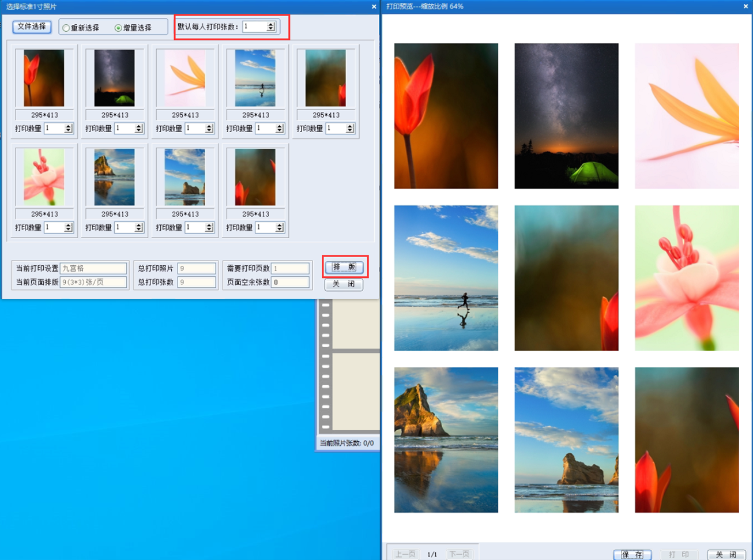
Task: Click the large Milky Way image in preview
Action: click(566, 116)
